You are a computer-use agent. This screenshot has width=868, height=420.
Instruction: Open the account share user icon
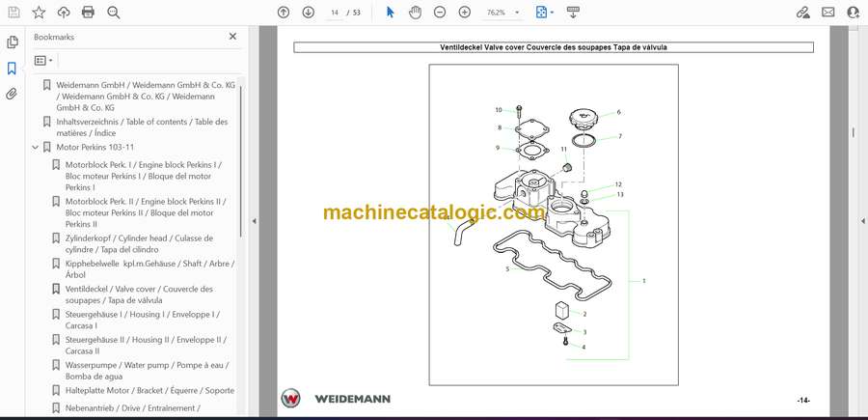[854, 13]
